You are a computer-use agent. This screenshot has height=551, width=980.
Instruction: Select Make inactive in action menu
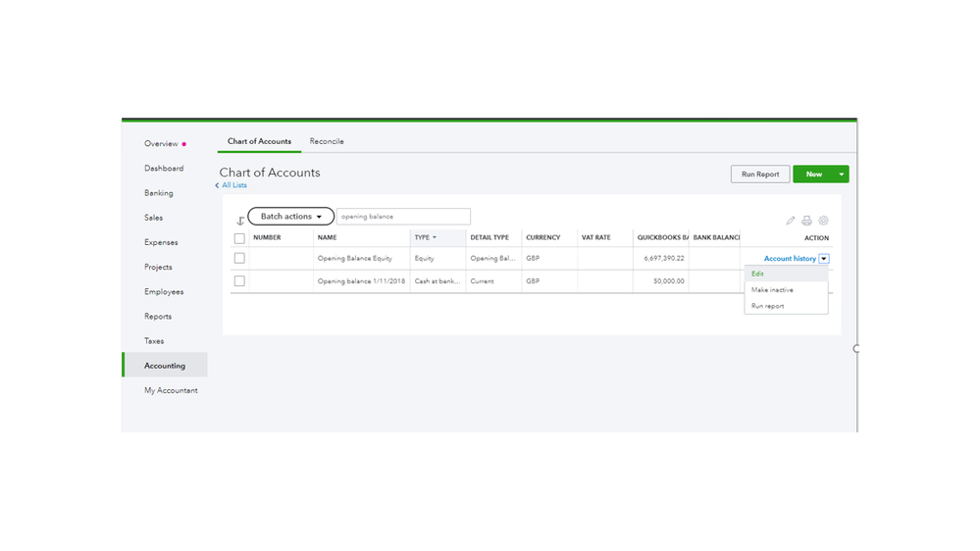772,290
